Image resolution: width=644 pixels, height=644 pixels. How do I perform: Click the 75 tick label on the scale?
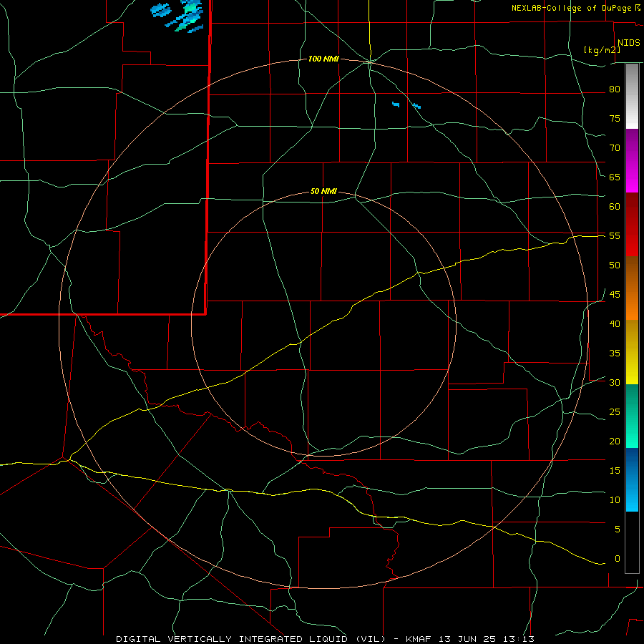pyautogui.click(x=615, y=118)
